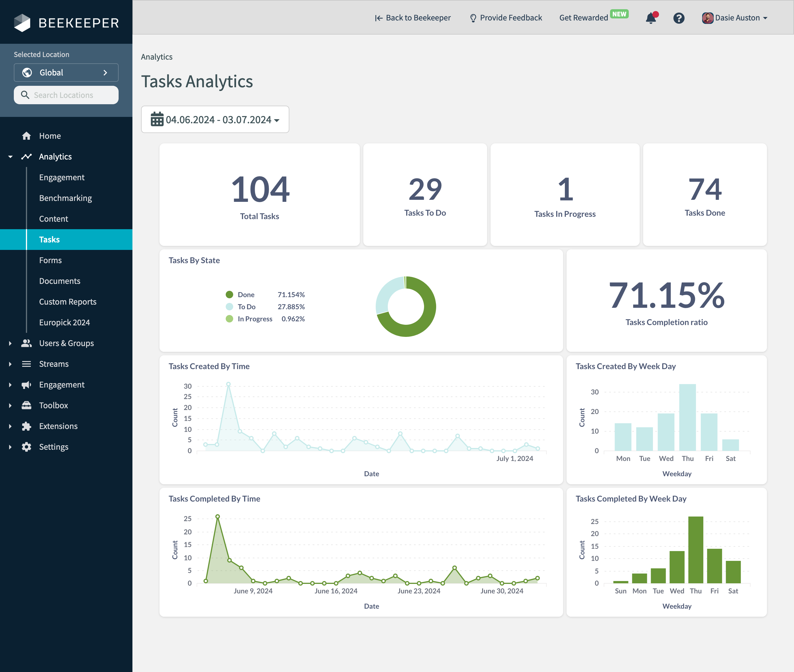Select the Analytics sidebar icon
Image resolution: width=794 pixels, height=672 pixels.
(26, 157)
